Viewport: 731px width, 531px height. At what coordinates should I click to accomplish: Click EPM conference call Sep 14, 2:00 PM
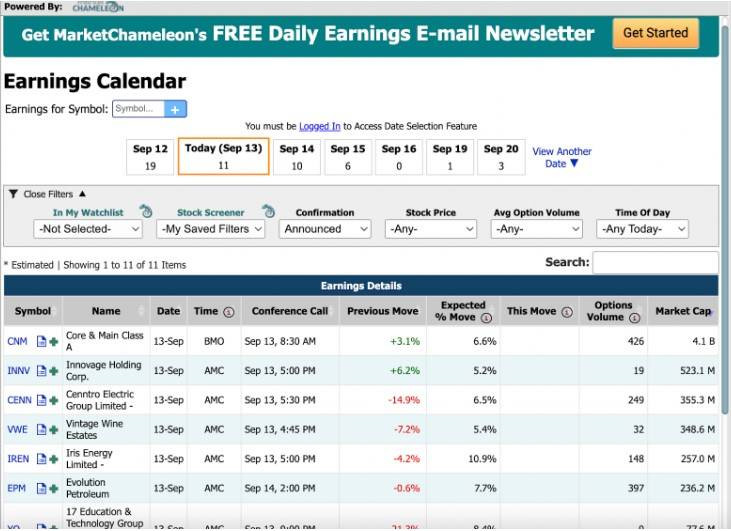280,488
